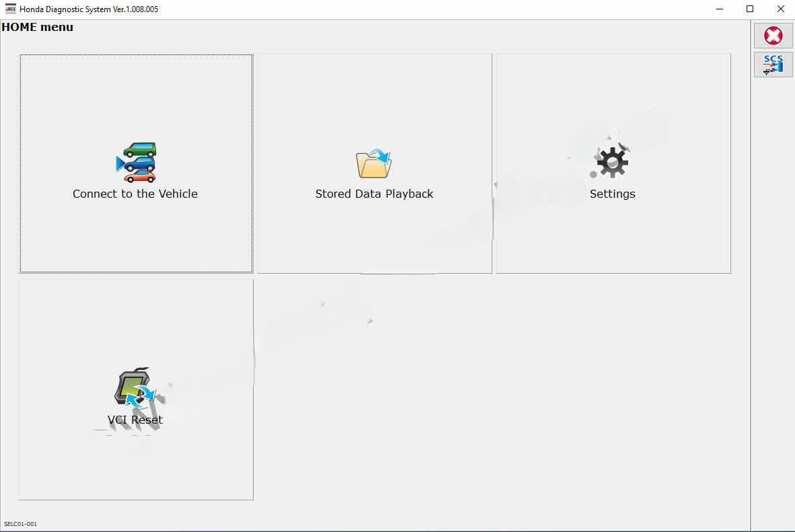
Task: Click the VCI Reset device icon
Action: (x=134, y=389)
